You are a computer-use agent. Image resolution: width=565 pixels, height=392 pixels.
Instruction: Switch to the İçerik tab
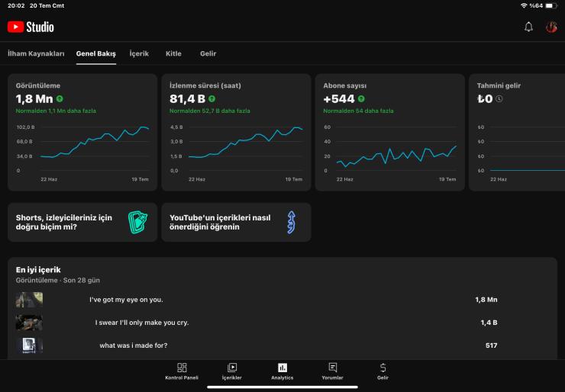[x=139, y=54]
